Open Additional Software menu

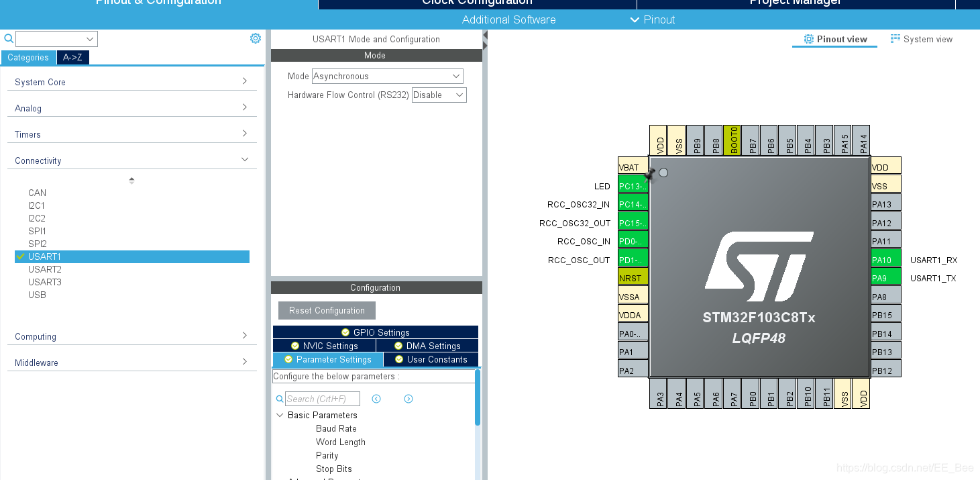[x=508, y=19]
